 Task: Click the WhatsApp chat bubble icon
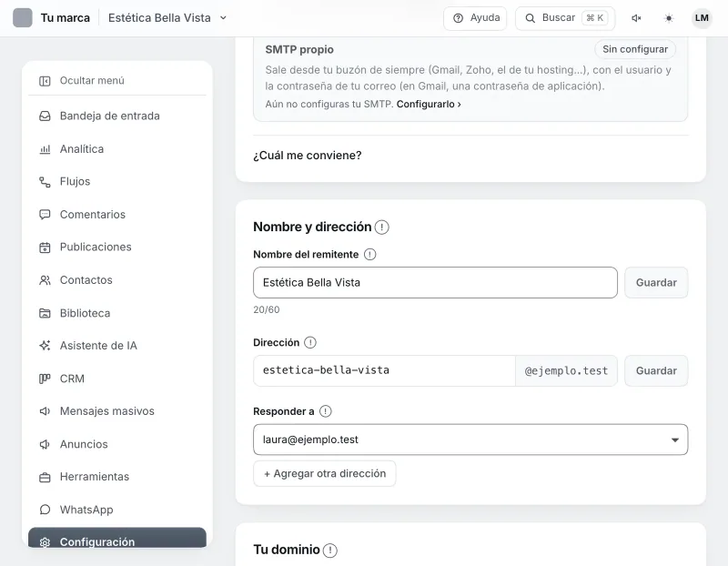click(x=45, y=510)
